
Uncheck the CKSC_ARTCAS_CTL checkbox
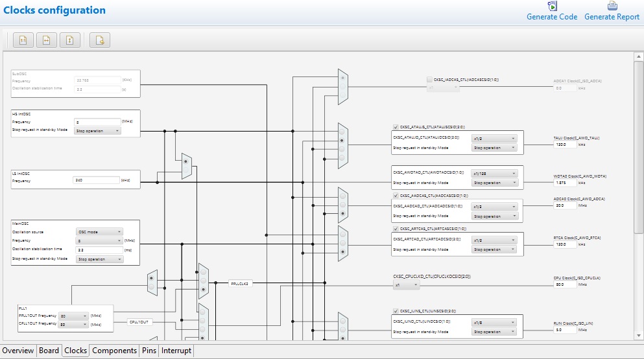396,229
